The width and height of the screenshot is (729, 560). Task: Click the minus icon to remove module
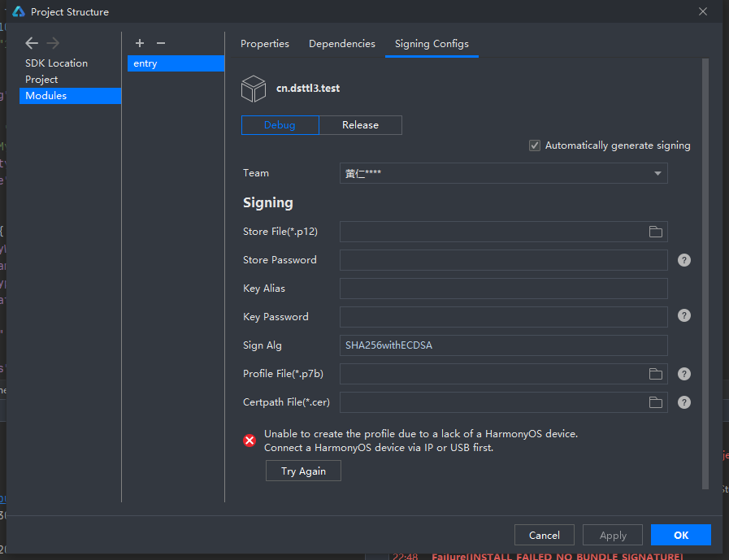[161, 43]
